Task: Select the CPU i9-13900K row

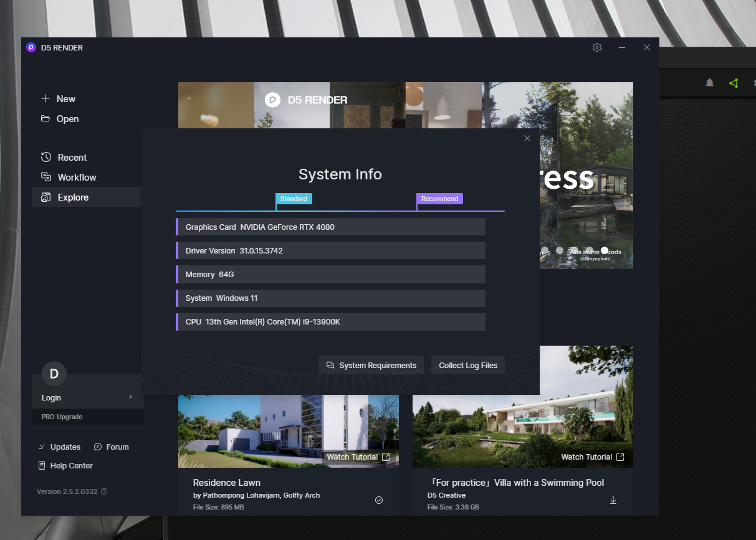Action: (330, 321)
